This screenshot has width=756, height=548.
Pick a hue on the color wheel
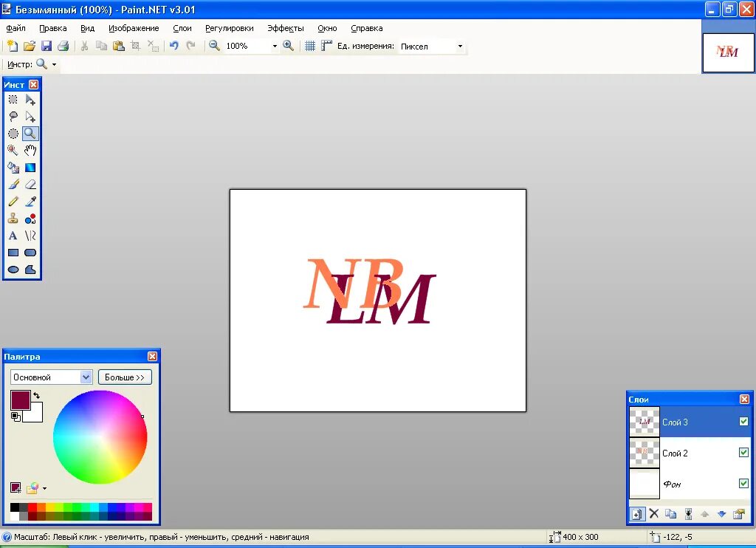coord(100,437)
